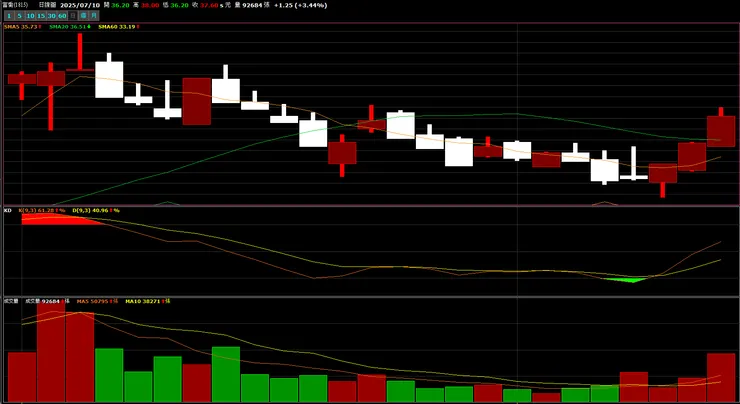This screenshot has width=740, height=404.
Task: Click the volume 92684 value in volume panel
Action: tap(51, 301)
